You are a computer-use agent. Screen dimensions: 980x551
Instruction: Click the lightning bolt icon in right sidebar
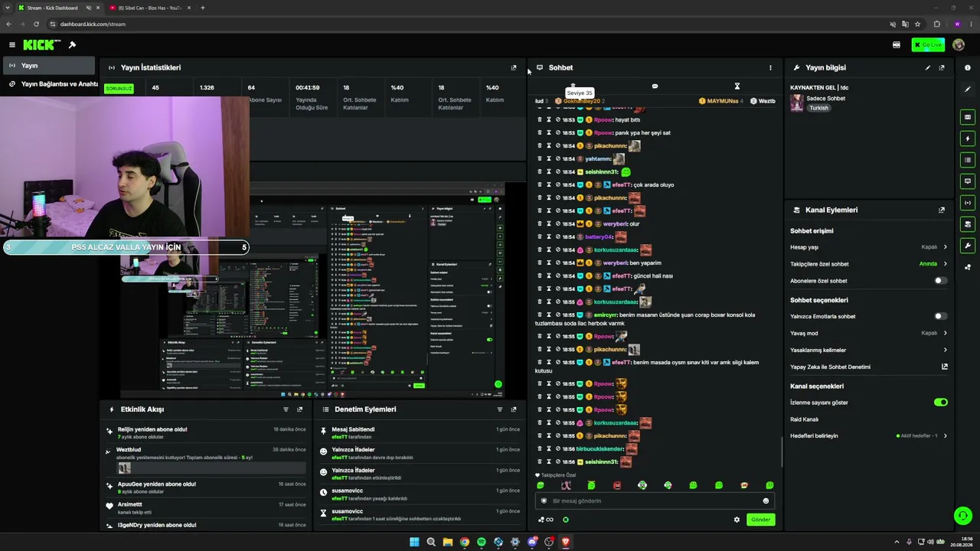968,139
